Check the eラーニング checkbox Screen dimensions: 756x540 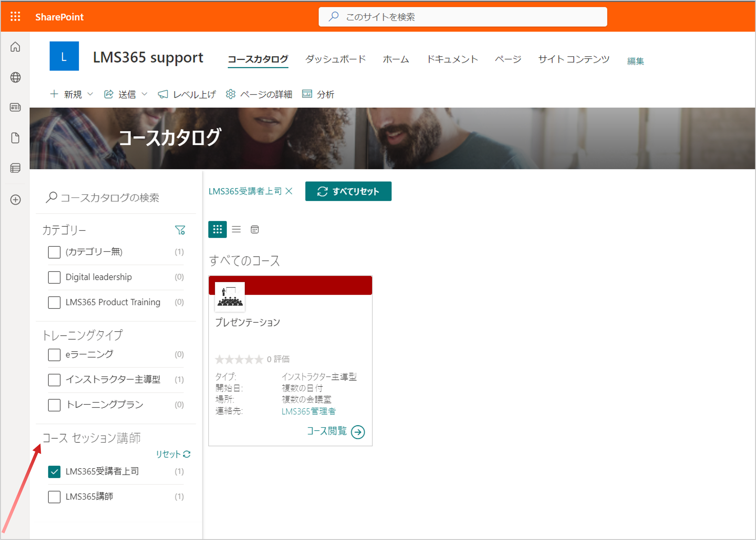point(54,354)
